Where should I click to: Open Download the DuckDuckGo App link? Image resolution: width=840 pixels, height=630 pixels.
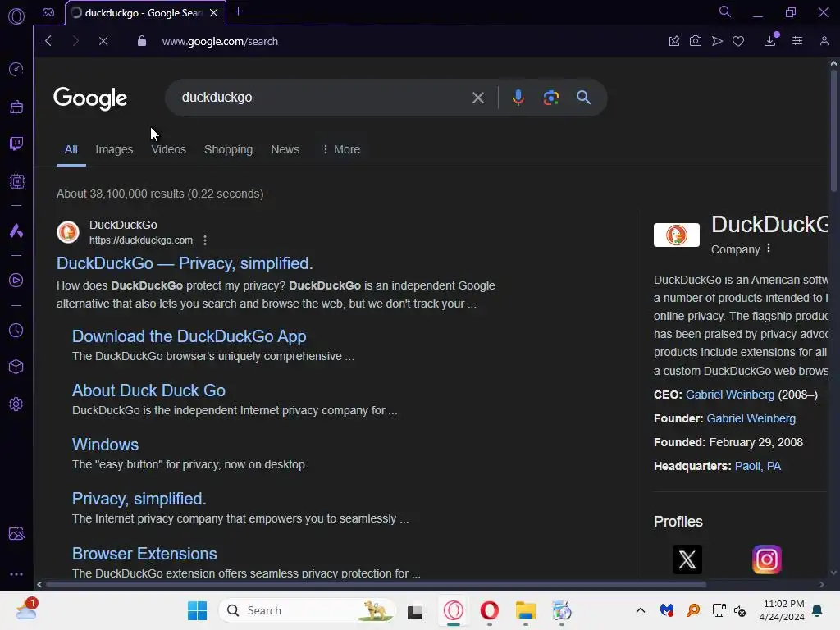point(189,336)
